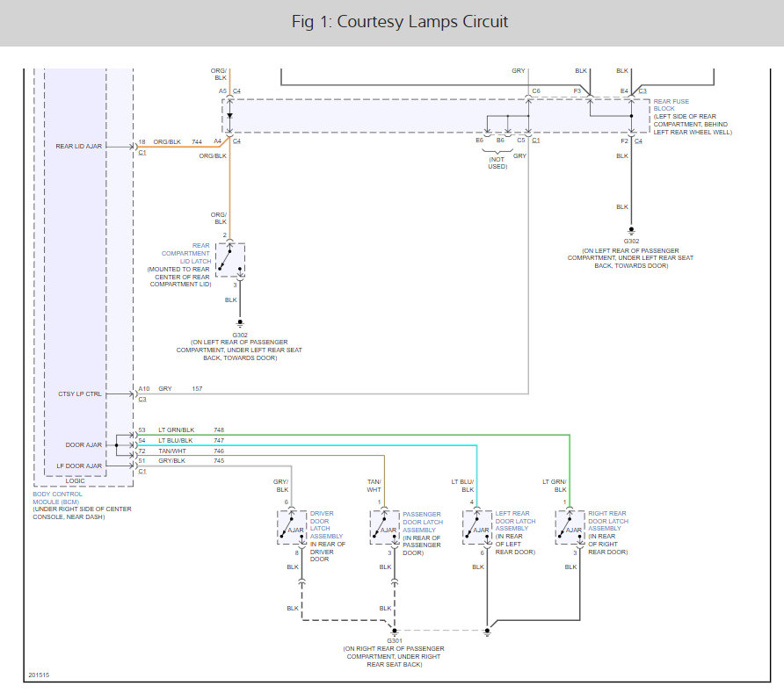Click the 'CTSY LP CTRL' label
Screen dimensions: 784x693
(x=79, y=394)
